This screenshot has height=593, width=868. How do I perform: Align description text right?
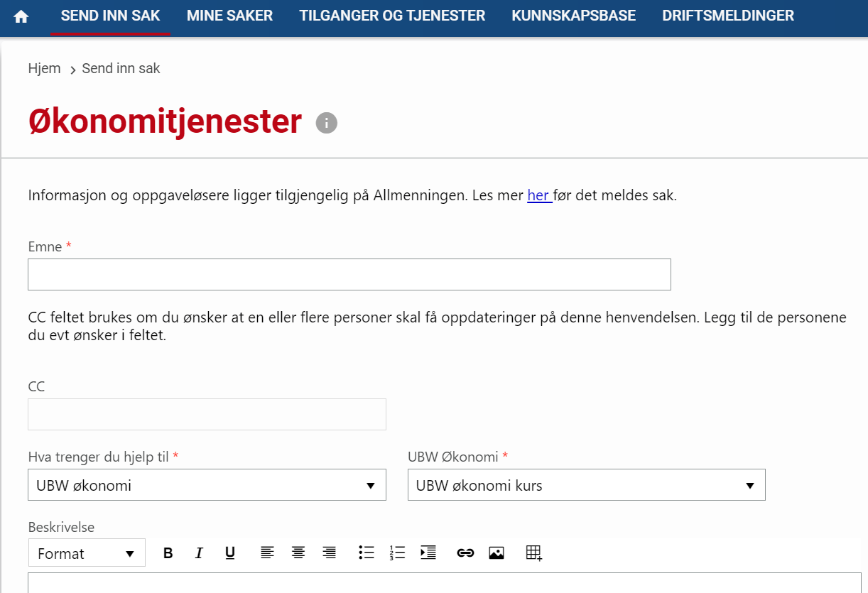click(x=330, y=553)
